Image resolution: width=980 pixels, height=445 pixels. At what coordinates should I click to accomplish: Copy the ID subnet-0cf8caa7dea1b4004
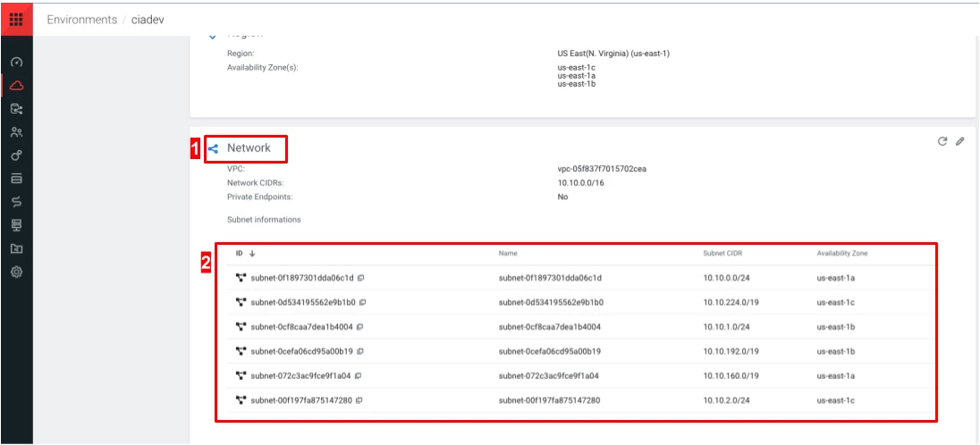360,326
